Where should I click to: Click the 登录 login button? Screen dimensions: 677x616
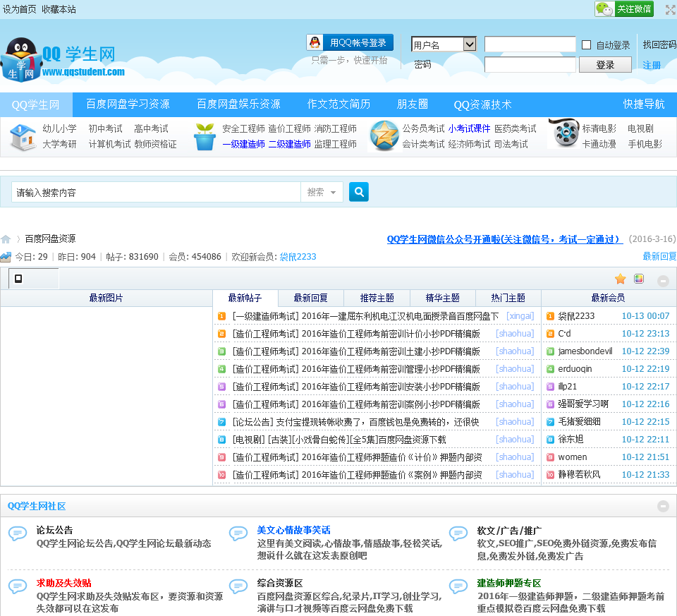pyautogui.click(x=605, y=65)
